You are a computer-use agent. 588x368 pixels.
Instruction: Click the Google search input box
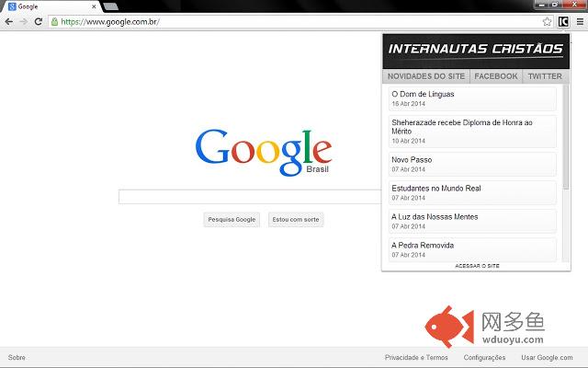(x=250, y=197)
